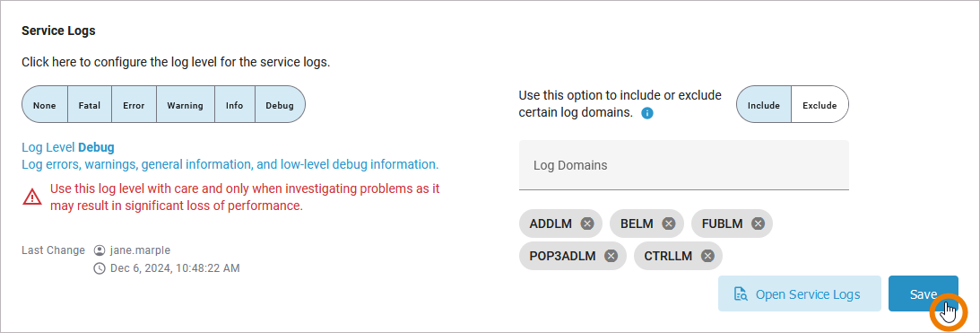Image resolution: width=980 pixels, height=333 pixels.
Task: Click into the Log Domains input field
Action: [684, 165]
